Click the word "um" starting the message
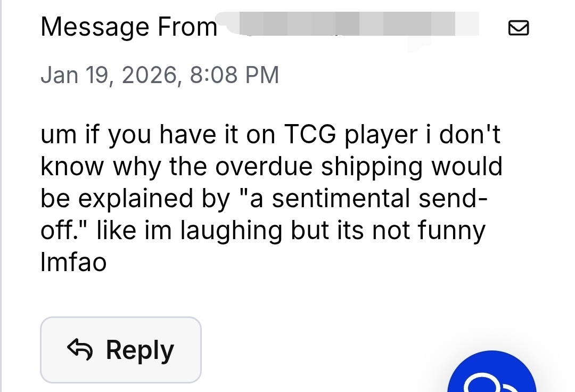Screen dimensions: 575x392 click(x=57, y=135)
